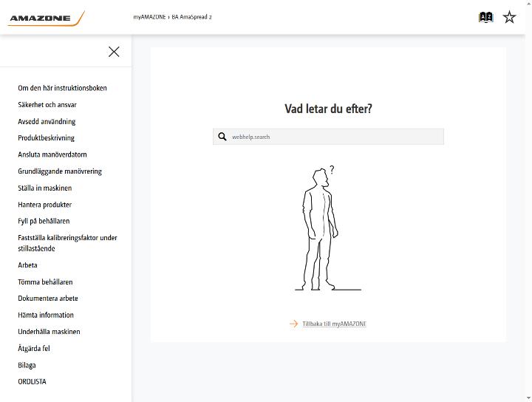The image size is (532, 402).
Task: Click the star favorites icon
Action: click(x=509, y=17)
